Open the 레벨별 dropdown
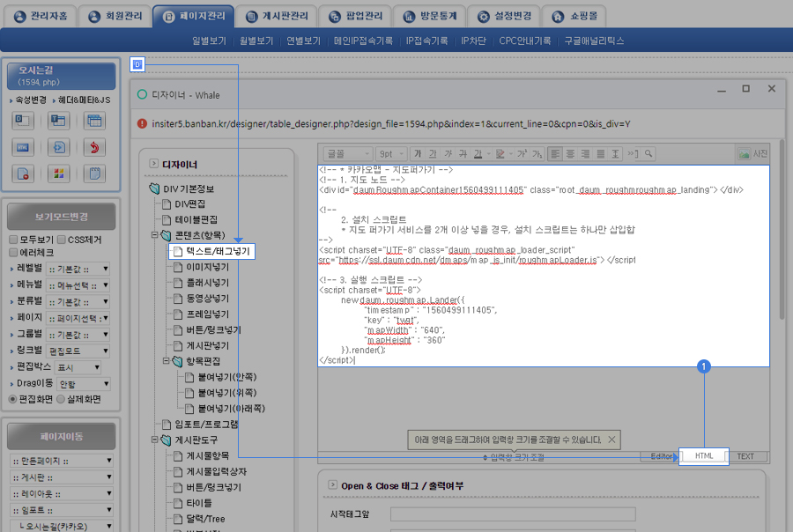This screenshot has height=532, width=793. pyautogui.click(x=78, y=269)
